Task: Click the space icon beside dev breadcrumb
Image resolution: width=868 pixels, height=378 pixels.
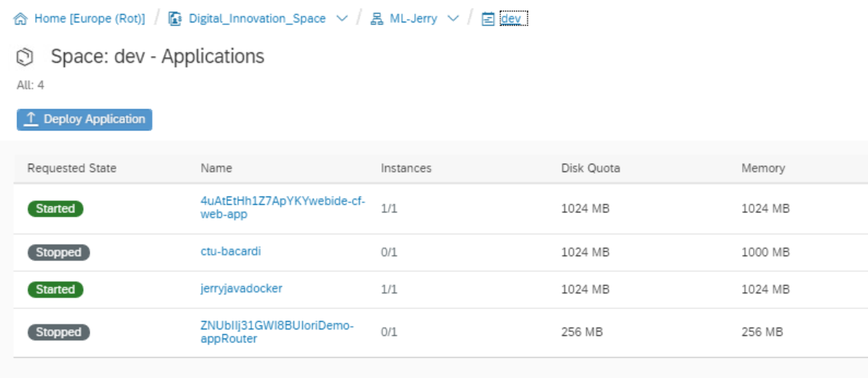Action: 488,20
